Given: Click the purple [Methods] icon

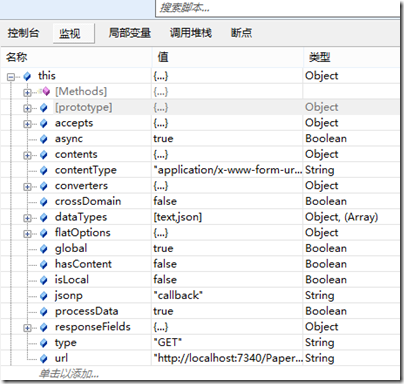Looking at the screenshot, I should [45, 91].
